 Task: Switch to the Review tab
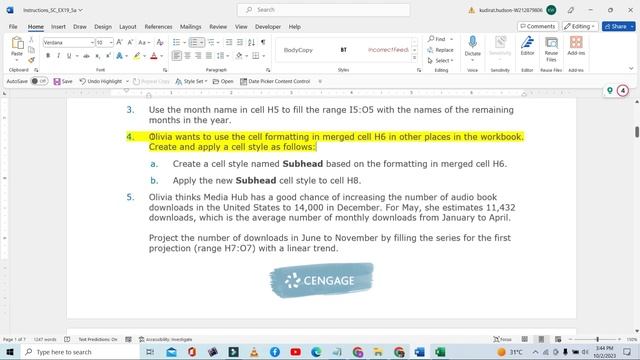[218, 27]
